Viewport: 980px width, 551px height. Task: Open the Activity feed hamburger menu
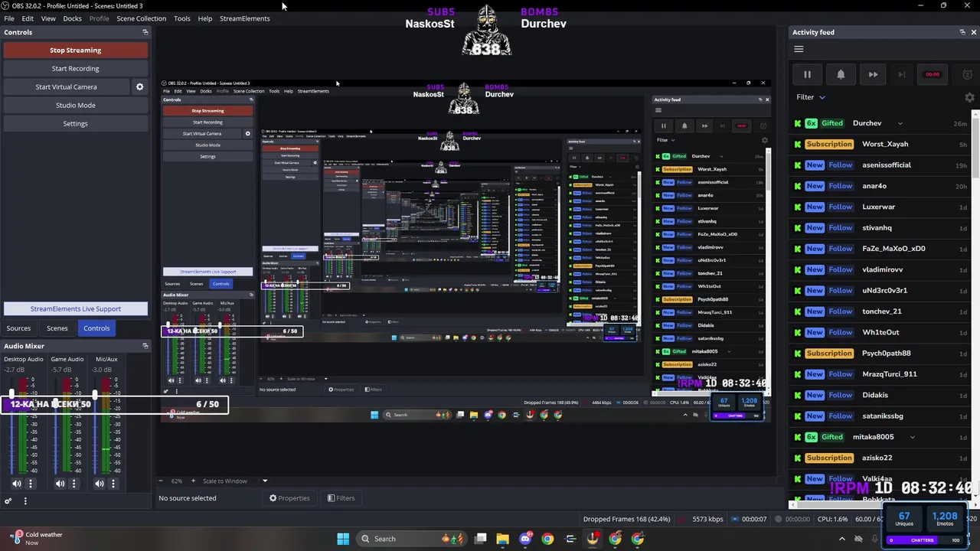click(x=799, y=49)
